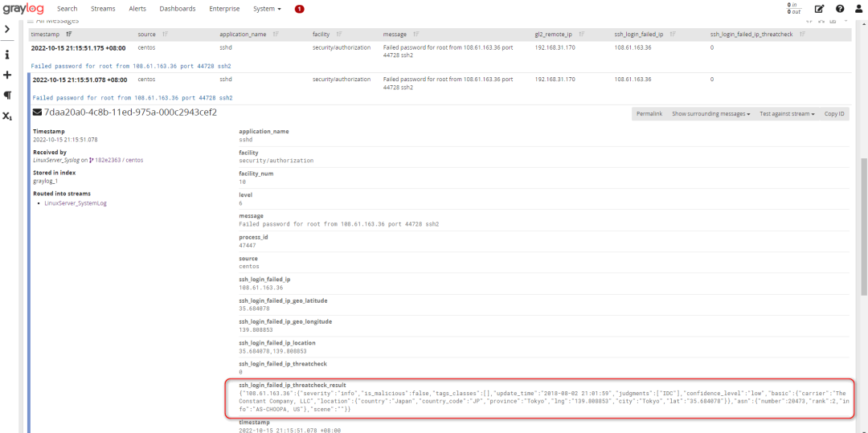The image size is (868, 433).
Task: Click ssh_login_failed_ip_location value 35.684078,139.808853
Action: click(x=272, y=350)
